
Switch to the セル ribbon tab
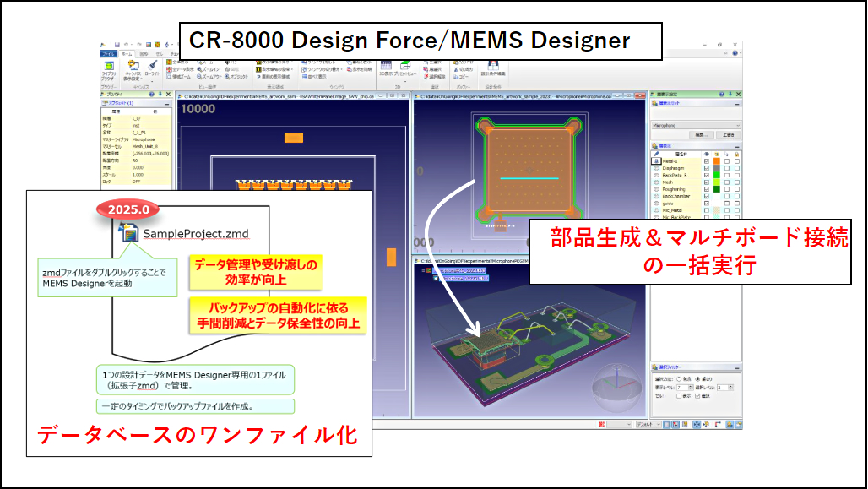coord(159,54)
